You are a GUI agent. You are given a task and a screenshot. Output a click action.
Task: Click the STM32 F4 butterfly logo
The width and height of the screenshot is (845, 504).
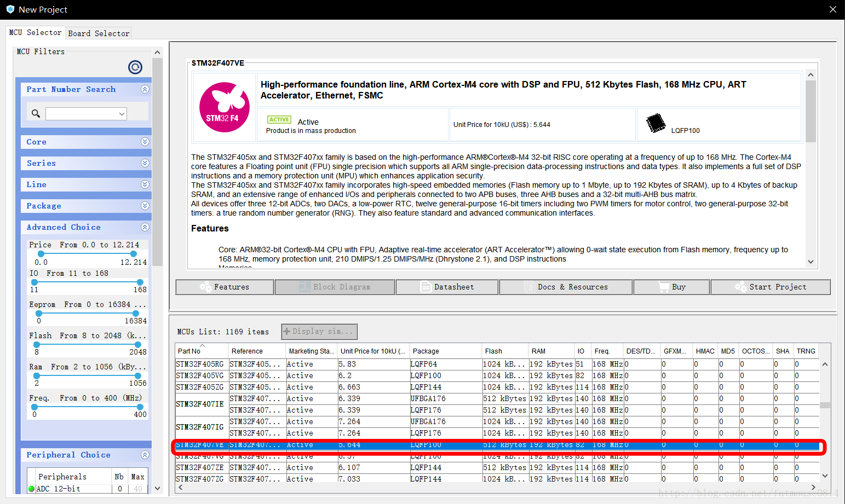(x=225, y=107)
